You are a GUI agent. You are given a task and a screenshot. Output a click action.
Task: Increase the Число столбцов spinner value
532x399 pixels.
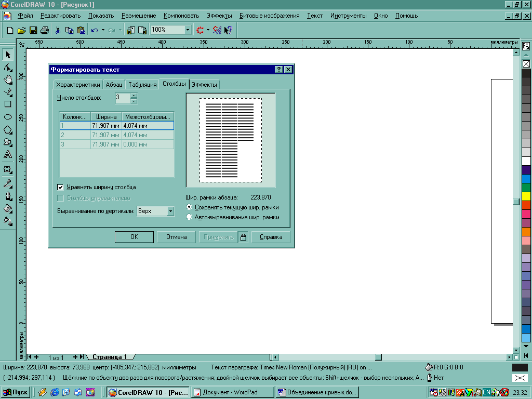point(134,96)
